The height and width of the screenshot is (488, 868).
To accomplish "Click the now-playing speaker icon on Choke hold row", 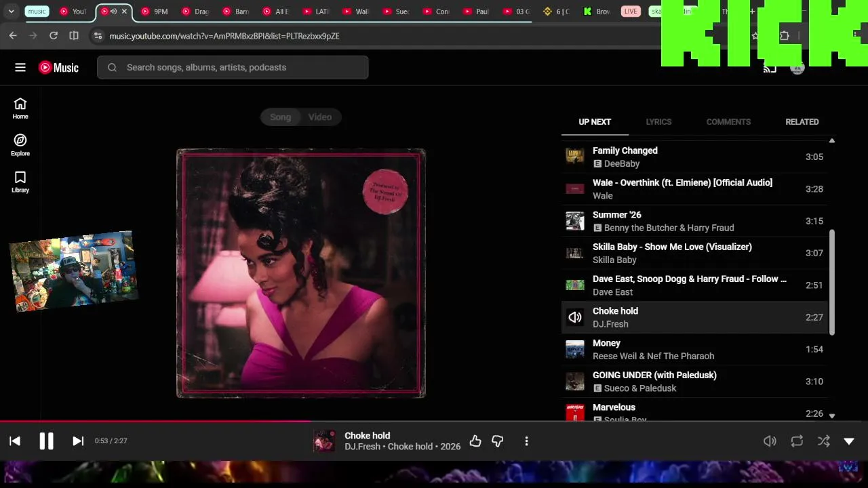I will coord(575,317).
